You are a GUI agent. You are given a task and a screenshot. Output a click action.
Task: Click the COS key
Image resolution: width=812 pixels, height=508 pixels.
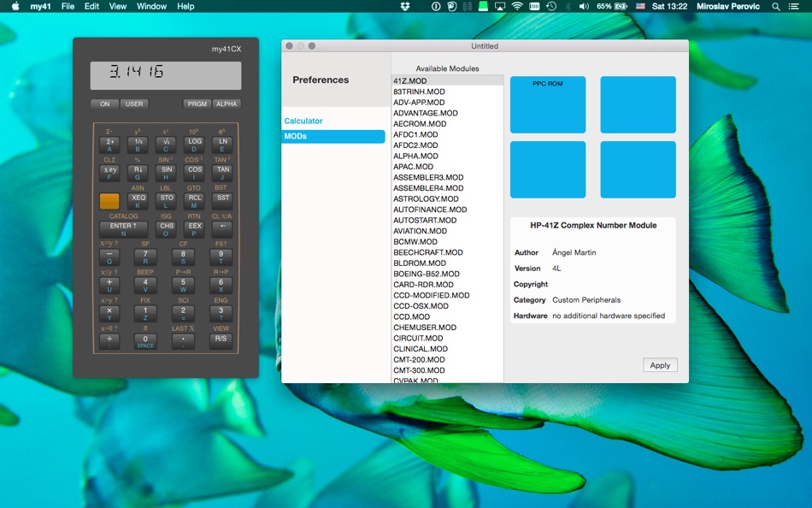195,173
